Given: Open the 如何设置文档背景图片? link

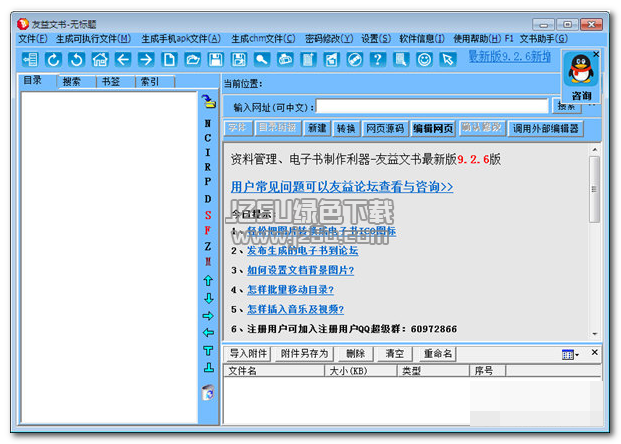Looking at the screenshot, I should pyautogui.click(x=301, y=270).
